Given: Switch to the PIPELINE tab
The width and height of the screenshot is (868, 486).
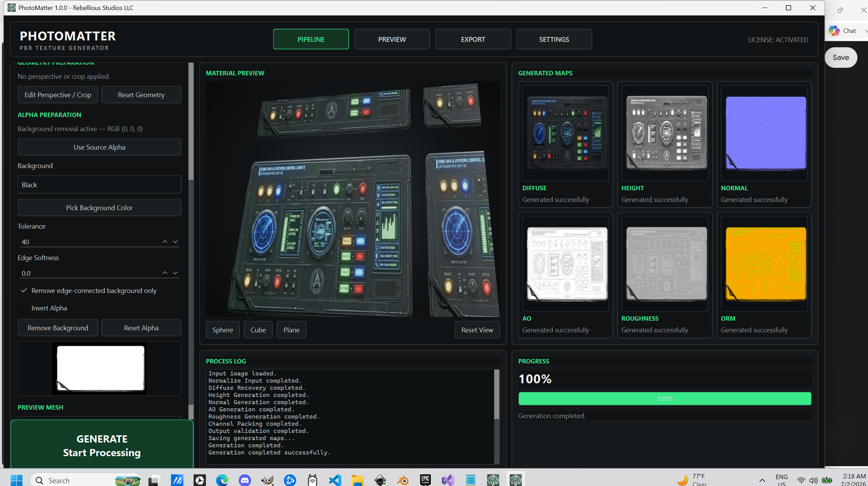Looking at the screenshot, I should coord(311,39).
